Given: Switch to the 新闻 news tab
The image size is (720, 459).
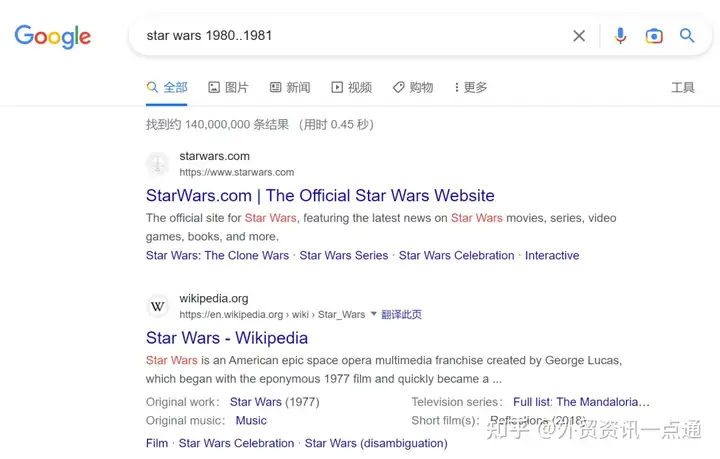Looking at the screenshot, I should pos(290,87).
